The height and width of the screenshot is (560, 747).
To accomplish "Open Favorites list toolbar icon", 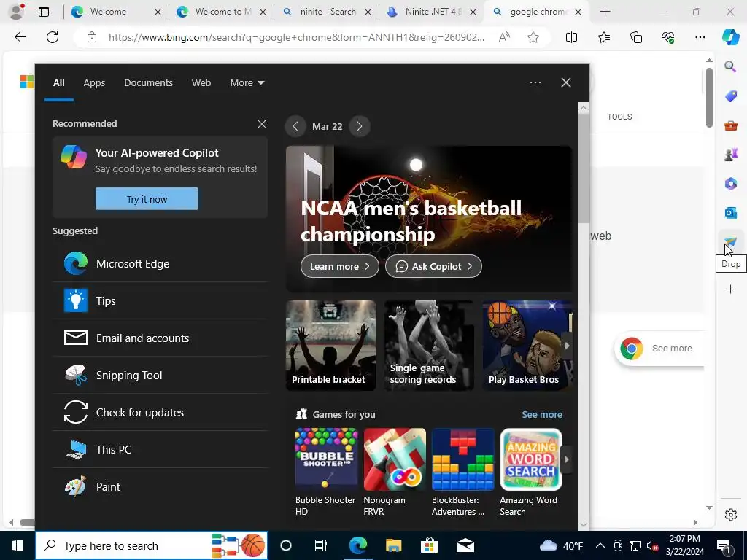I will [x=603, y=37].
